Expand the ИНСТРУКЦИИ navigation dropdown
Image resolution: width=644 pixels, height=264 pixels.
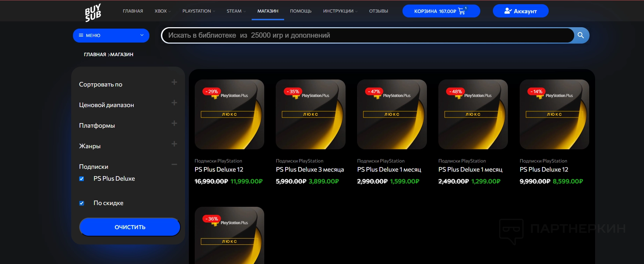pyautogui.click(x=340, y=11)
